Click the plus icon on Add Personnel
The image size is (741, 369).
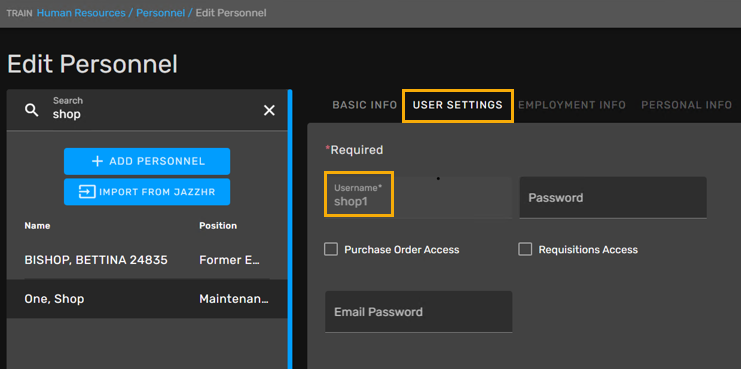97,162
